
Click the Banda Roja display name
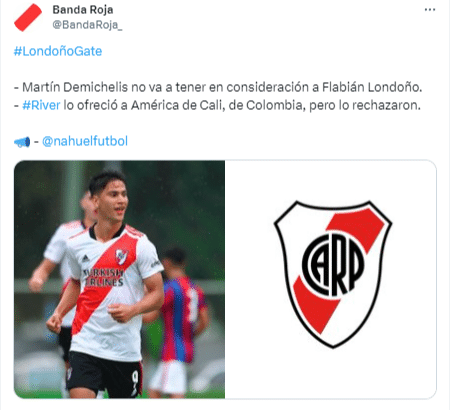click(x=83, y=10)
